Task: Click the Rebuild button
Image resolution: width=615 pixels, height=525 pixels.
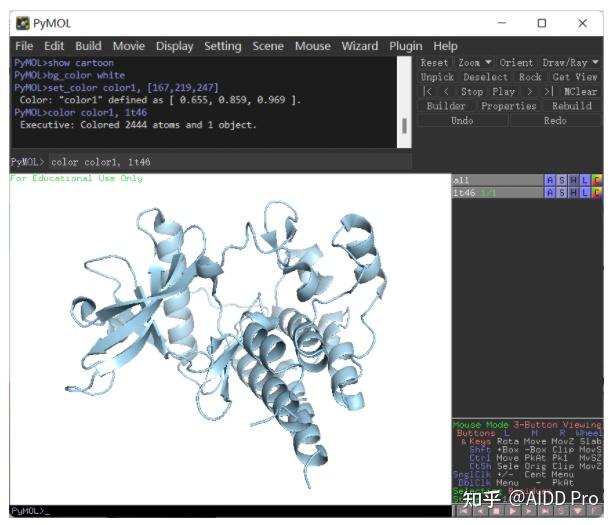Action: (572, 106)
